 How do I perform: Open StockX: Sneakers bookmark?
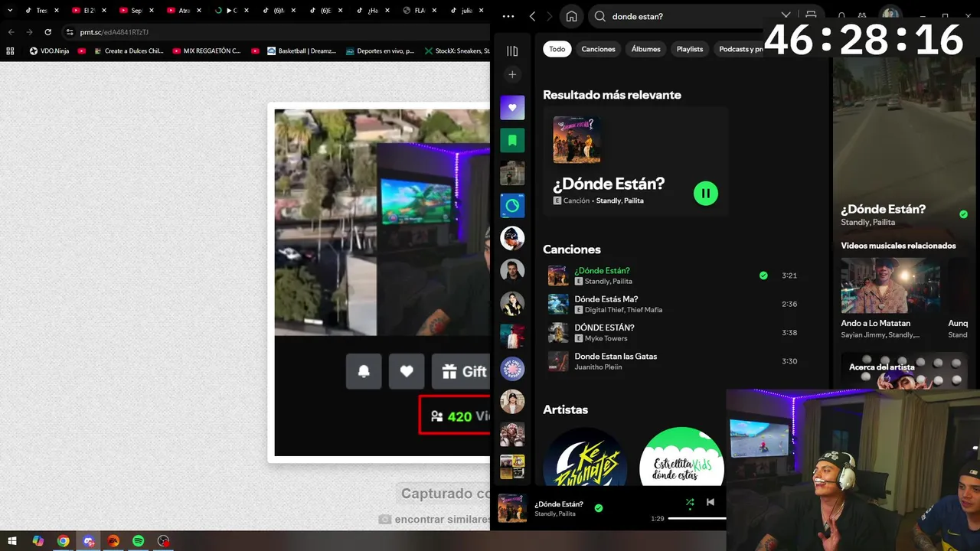click(x=456, y=51)
